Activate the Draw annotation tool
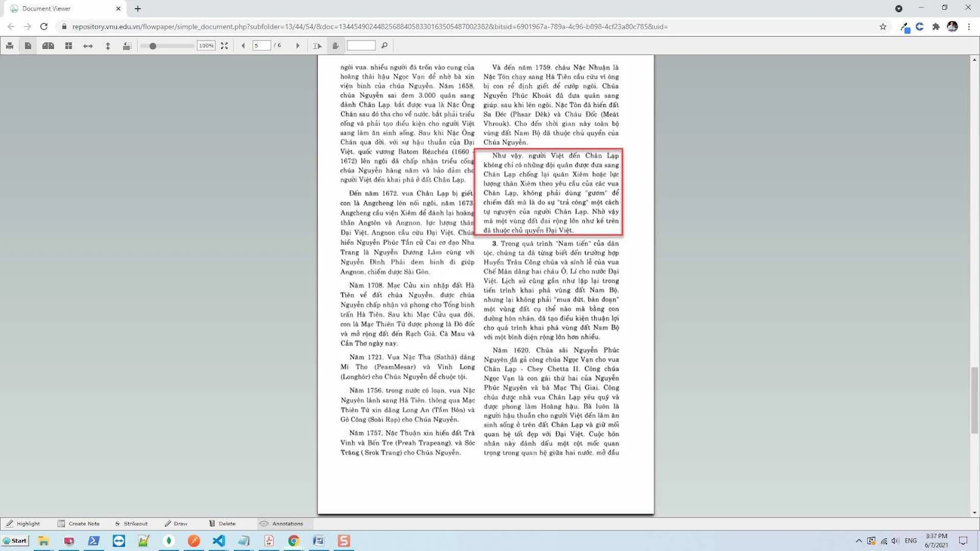Screen dimensions: 980x551 click(176, 523)
